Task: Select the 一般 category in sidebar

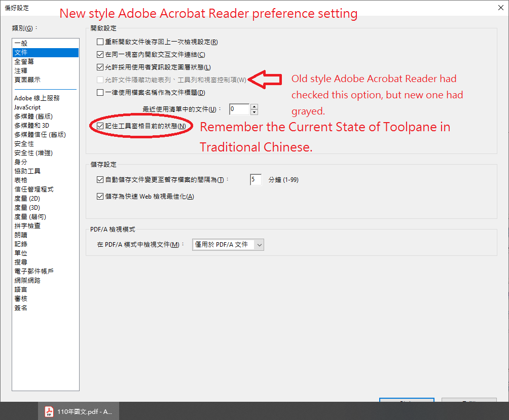Action: pos(21,43)
